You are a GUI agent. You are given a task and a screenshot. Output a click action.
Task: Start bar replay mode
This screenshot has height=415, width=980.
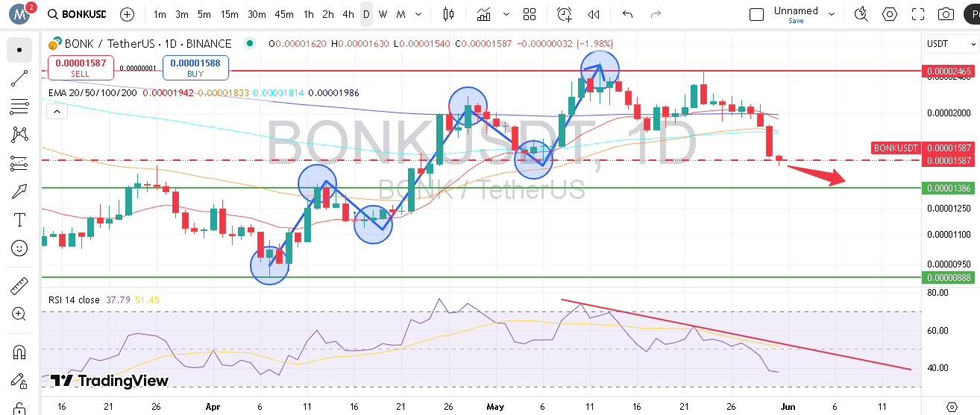point(594,14)
